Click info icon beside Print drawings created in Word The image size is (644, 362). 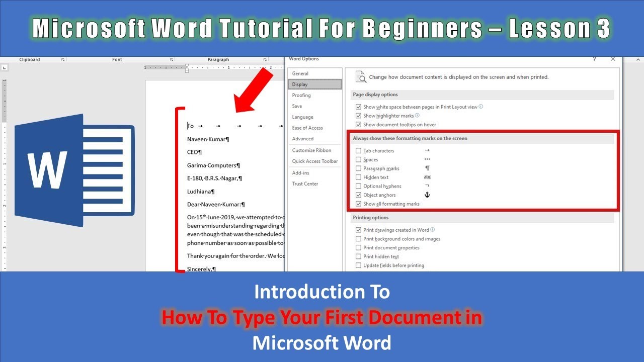(433, 230)
